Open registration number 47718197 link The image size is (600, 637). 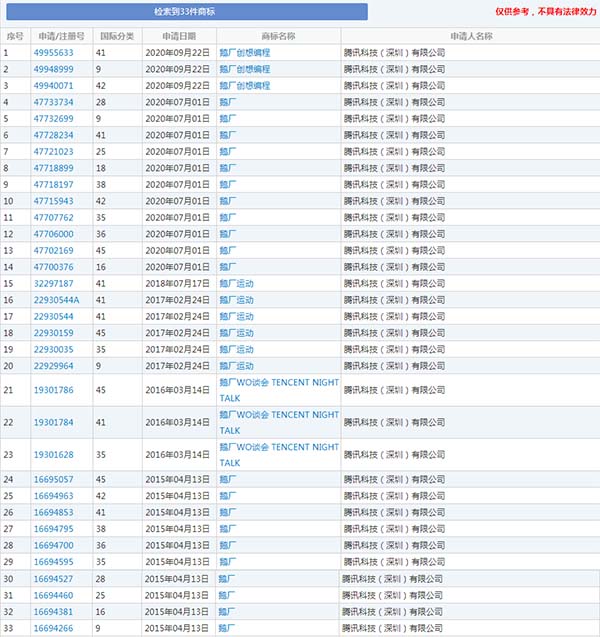[53, 184]
